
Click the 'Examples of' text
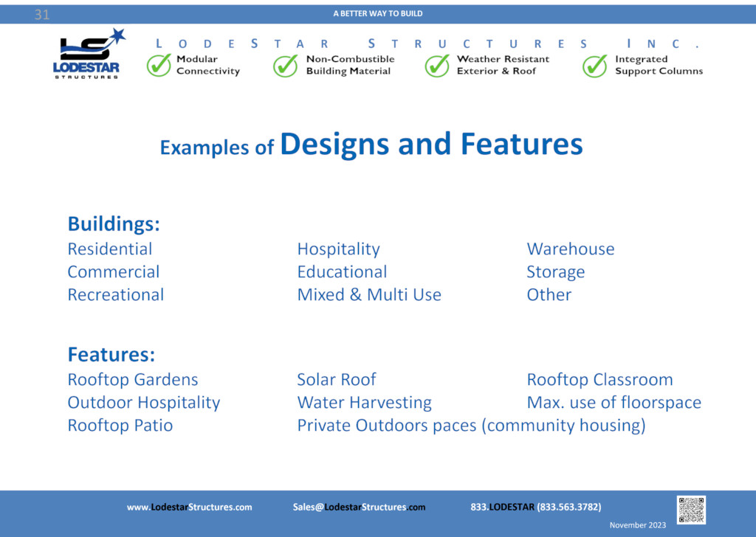[216, 148]
